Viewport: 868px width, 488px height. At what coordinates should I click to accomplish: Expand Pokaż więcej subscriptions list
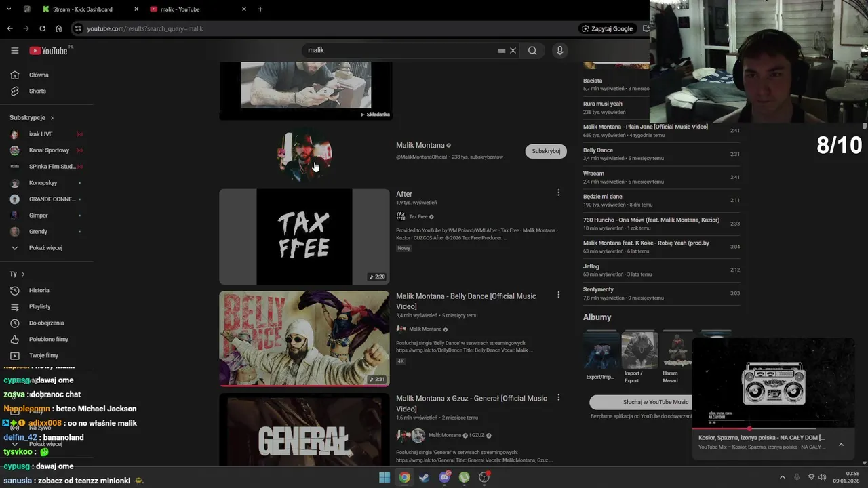tap(47, 248)
